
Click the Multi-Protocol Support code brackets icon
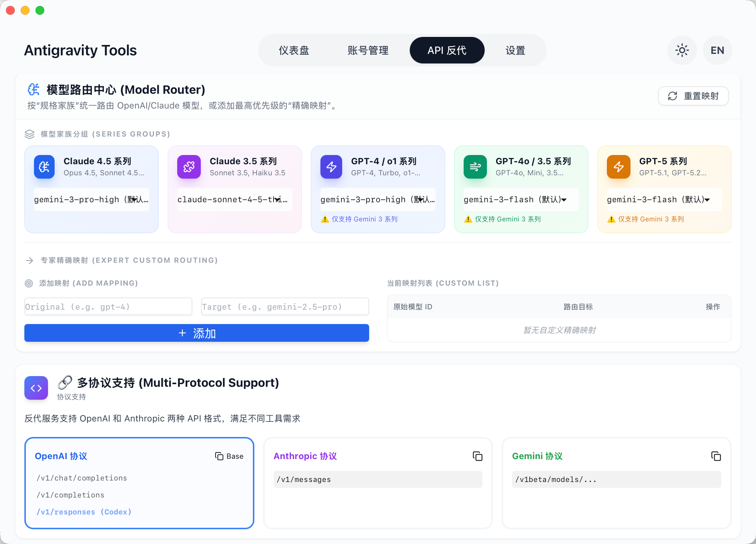pyautogui.click(x=36, y=388)
